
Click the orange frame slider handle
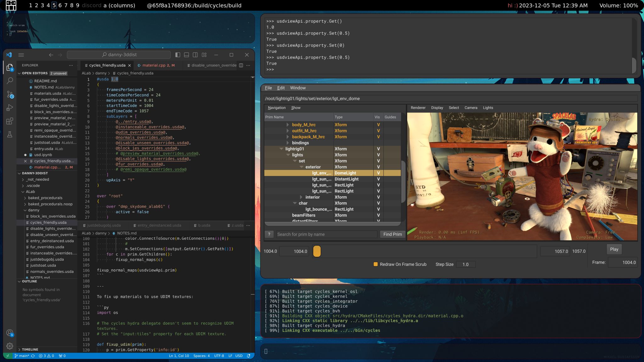tap(317, 251)
